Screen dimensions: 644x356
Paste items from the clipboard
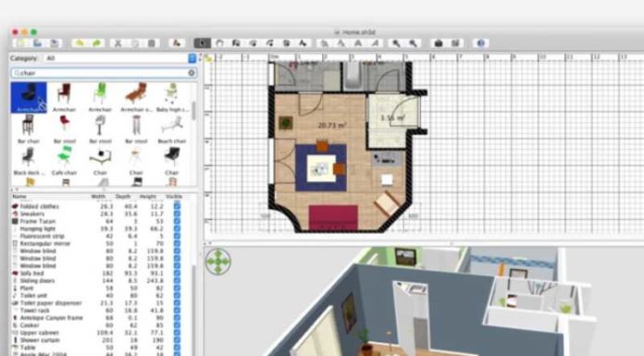[x=152, y=43]
